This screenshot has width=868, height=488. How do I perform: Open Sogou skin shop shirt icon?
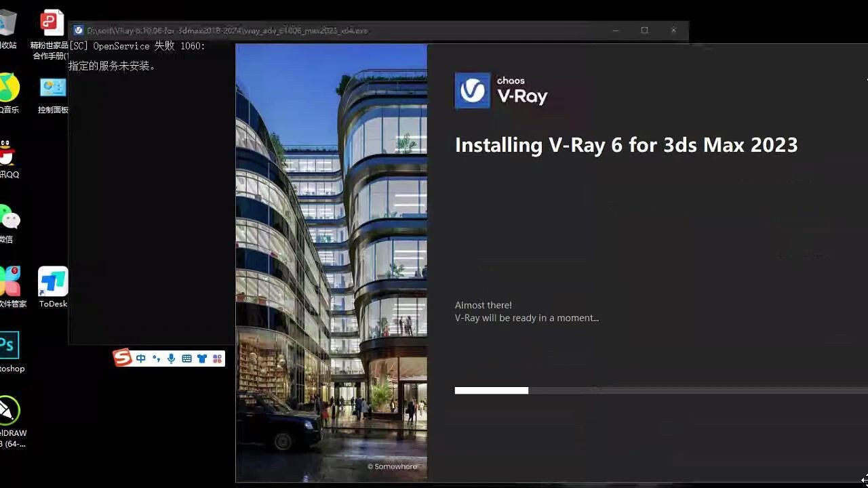[x=202, y=359]
